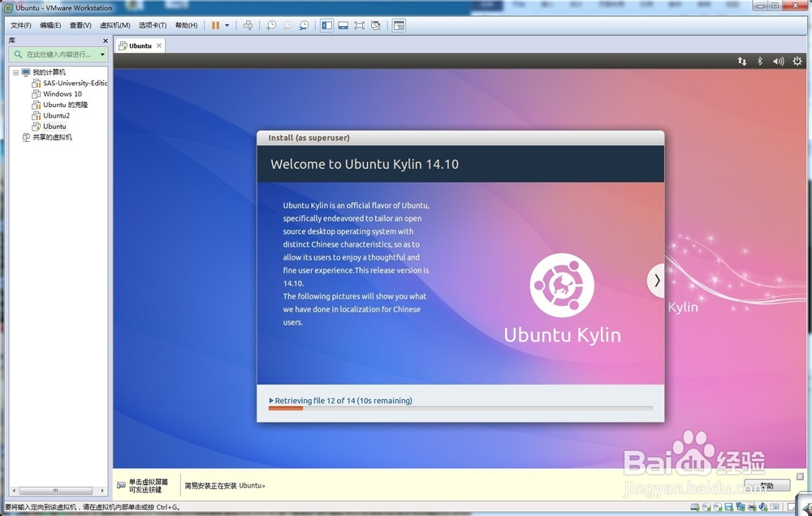Click the hard disk status bar icon
The image size is (812, 516).
[695, 507]
